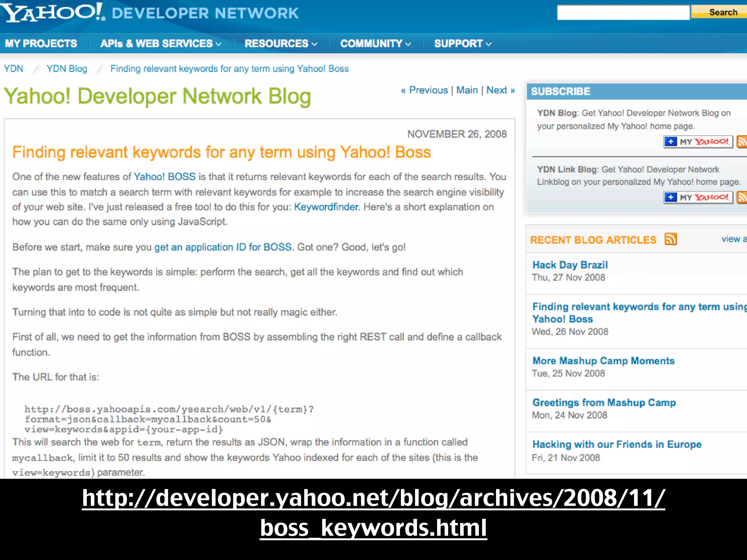Expand the Community dropdown menu

pos(375,43)
